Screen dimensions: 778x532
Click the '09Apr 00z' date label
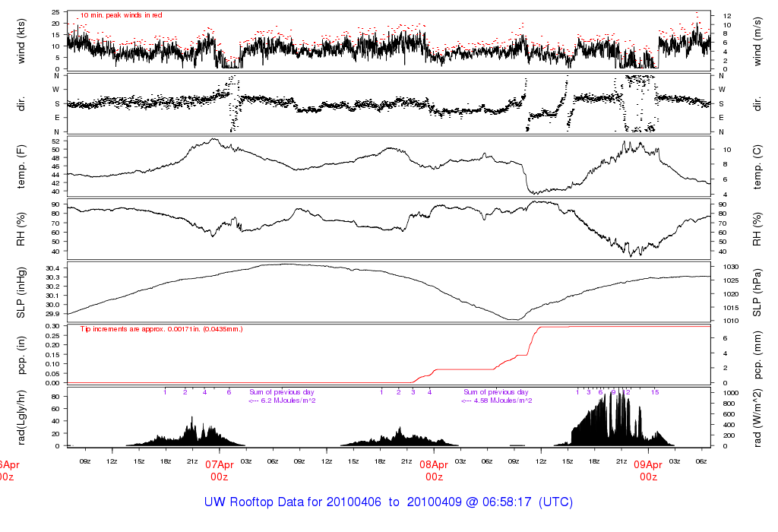click(649, 470)
